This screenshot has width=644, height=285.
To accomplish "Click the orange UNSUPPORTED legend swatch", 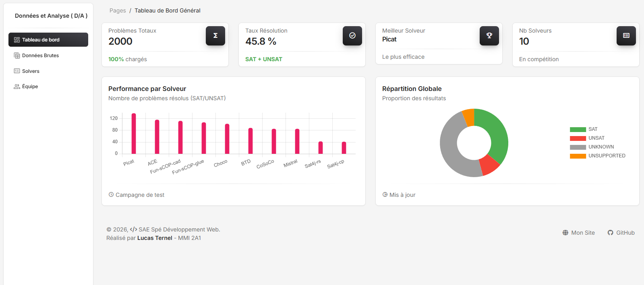I will pyautogui.click(x=578, y=156).
